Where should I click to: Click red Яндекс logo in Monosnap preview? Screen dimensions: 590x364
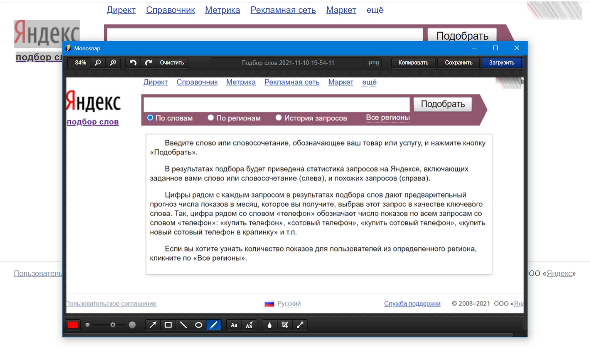click(x=93, y=101)
